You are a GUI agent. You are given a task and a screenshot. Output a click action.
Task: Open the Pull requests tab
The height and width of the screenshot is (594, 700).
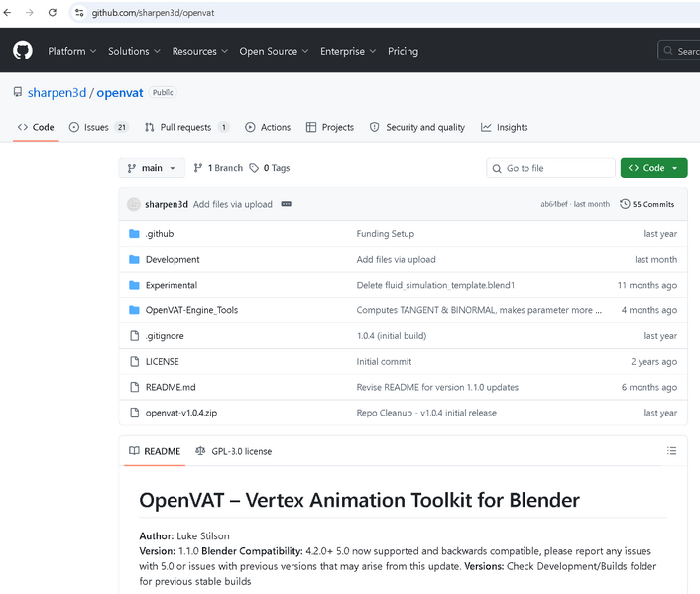tap(186, 127)
